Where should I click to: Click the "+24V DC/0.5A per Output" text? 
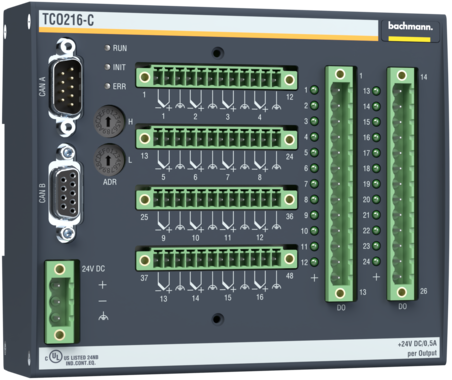[417, 349]
